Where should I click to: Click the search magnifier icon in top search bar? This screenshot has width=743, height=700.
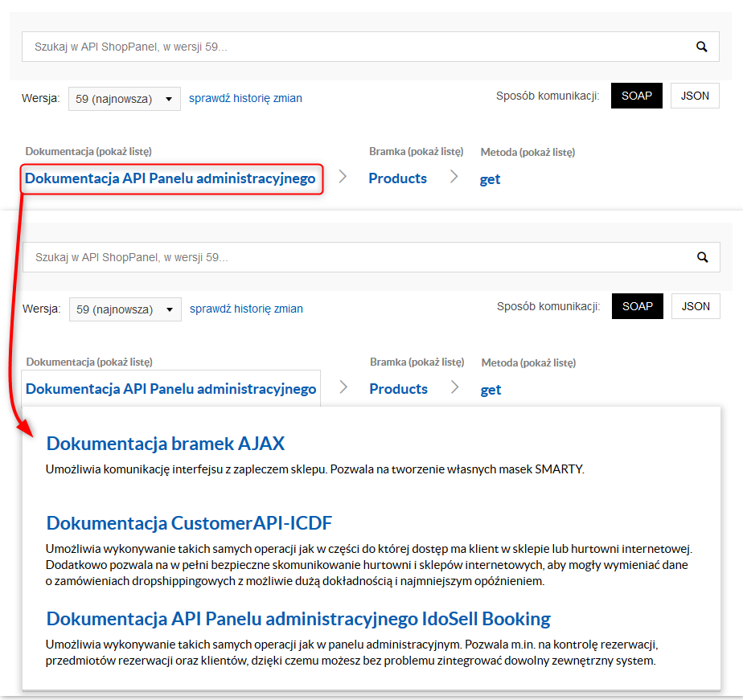[x=701, y=47]
